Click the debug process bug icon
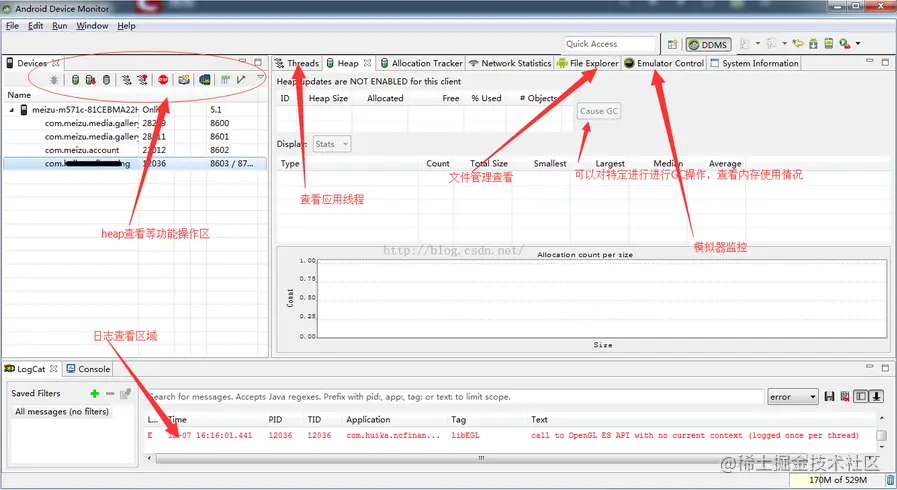This screenshot has height=490, width=897. 54,79
